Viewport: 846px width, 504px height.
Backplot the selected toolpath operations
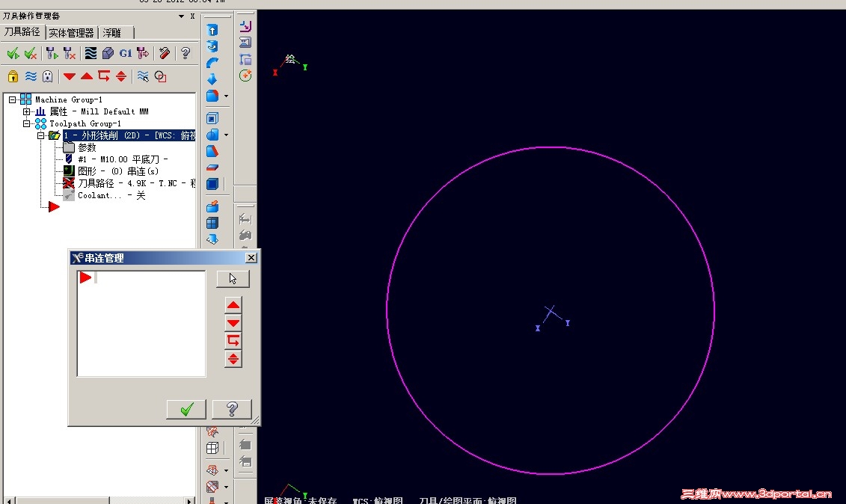click(x=90, y=52)
